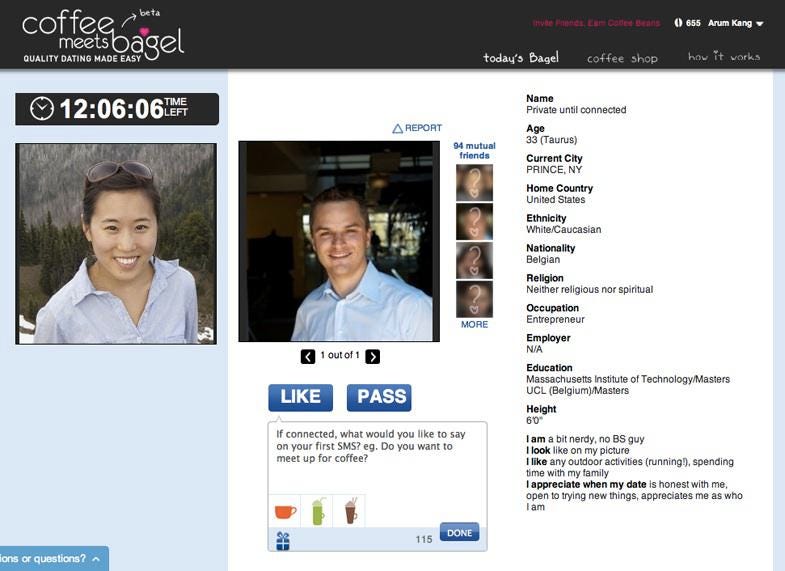Go to previous photo arrow
Image resolution: width=785 pixels, height=571 pixels.
(x=308, y=356)
